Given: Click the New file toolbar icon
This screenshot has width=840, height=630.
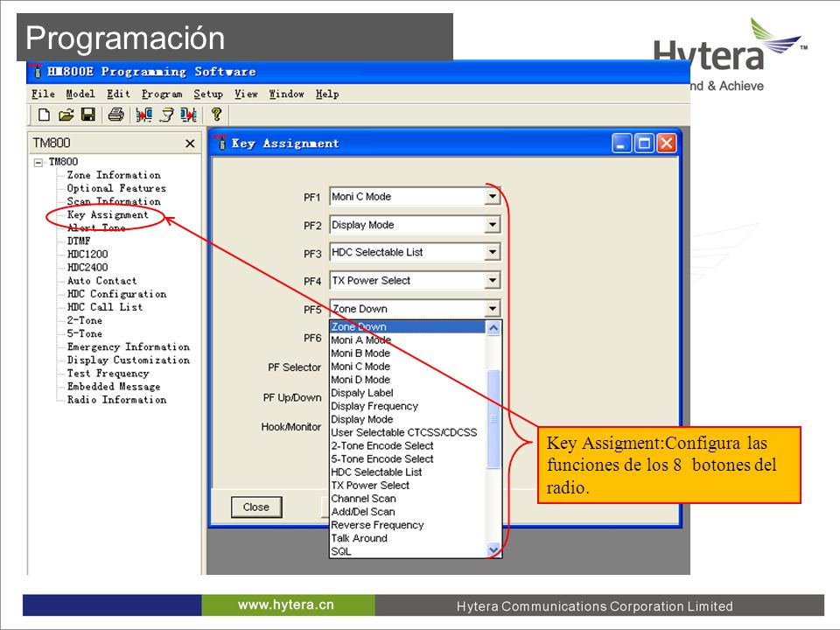Looking at the screenshot, I should pos(44,114).
